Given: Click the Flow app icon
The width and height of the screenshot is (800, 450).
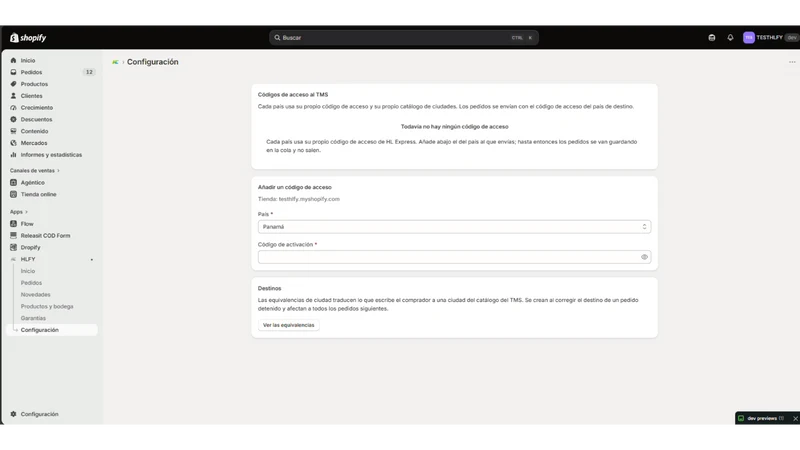Looking at the screenshot, I should (x=13, y=223).
